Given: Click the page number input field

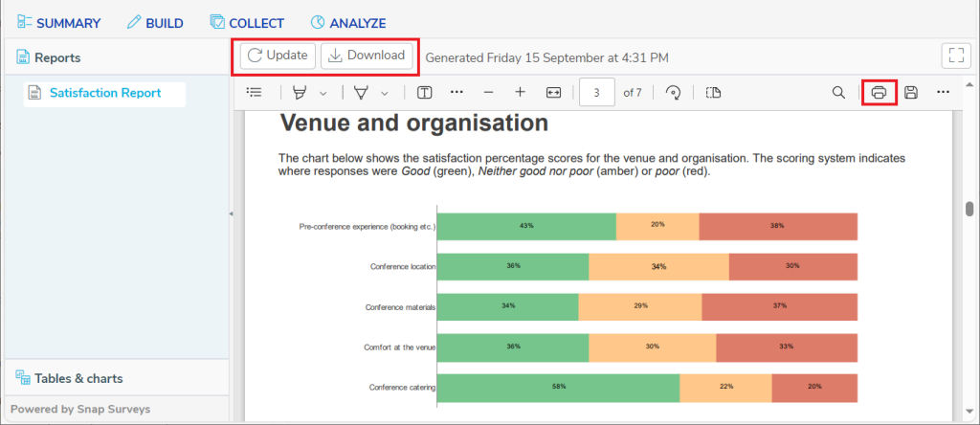Looking at the screenshot, I should click(x=597, y=93).
